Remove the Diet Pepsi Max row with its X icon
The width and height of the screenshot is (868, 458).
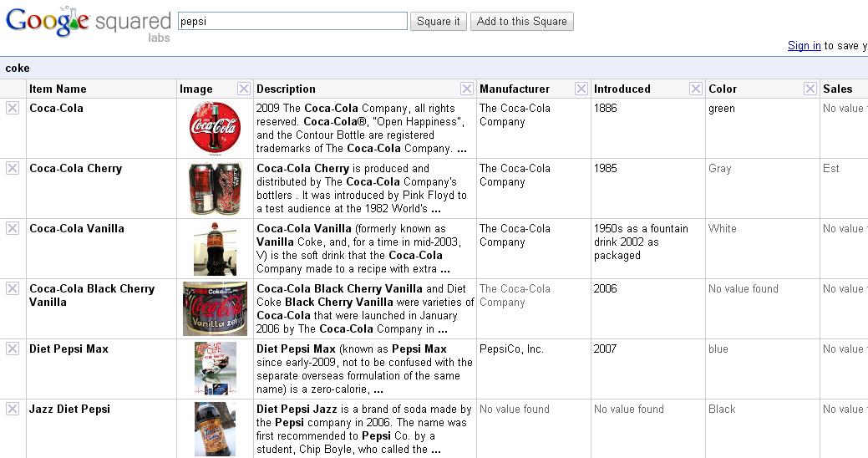[13, 349]
